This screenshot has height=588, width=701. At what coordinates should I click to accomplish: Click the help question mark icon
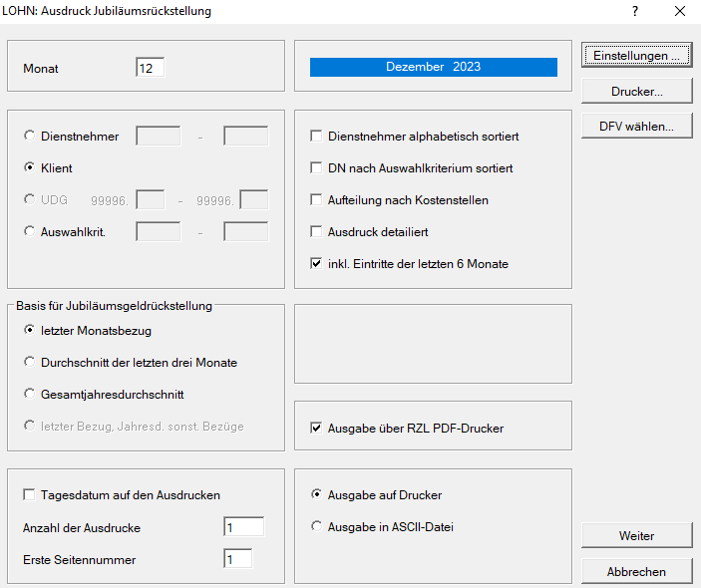635,11
